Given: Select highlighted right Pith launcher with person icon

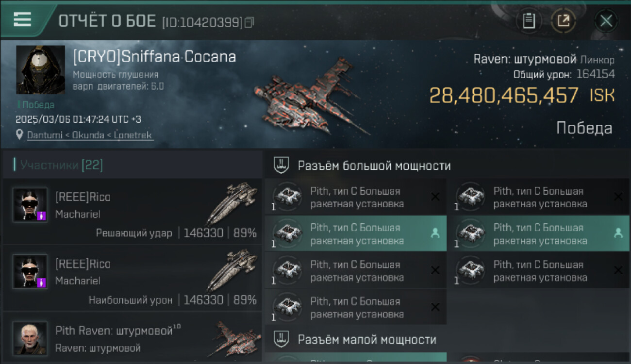Looking at the screenshot, I should click(538, 233).
